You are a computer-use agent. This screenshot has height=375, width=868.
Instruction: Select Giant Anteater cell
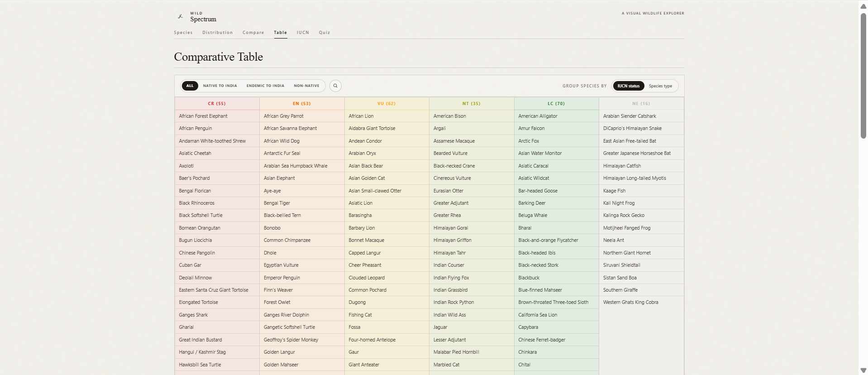pos(386,365)
